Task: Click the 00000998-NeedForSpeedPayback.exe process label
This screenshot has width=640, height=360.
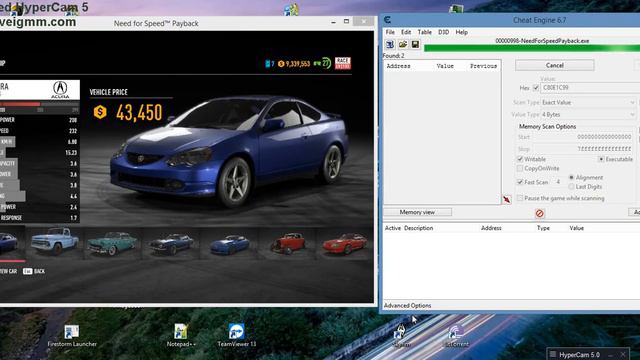Action: [542, 41]
